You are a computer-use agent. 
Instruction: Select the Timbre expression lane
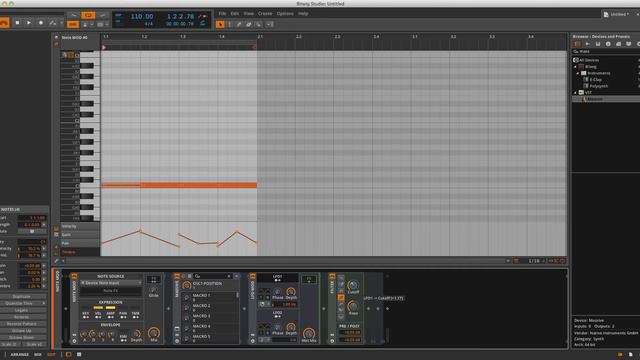(80, 252)
